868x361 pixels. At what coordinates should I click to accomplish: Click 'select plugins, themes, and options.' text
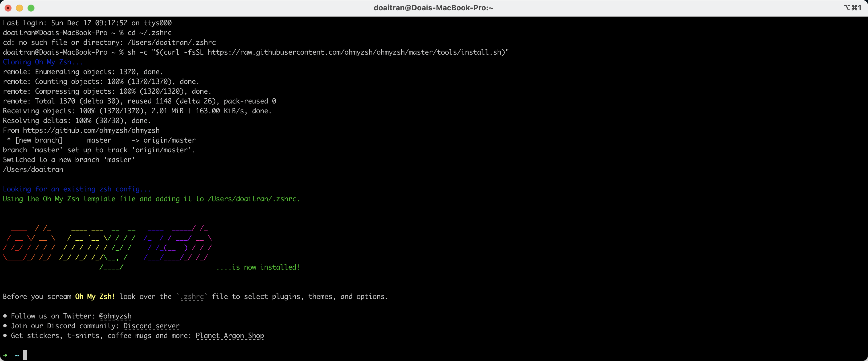(316, 297)
